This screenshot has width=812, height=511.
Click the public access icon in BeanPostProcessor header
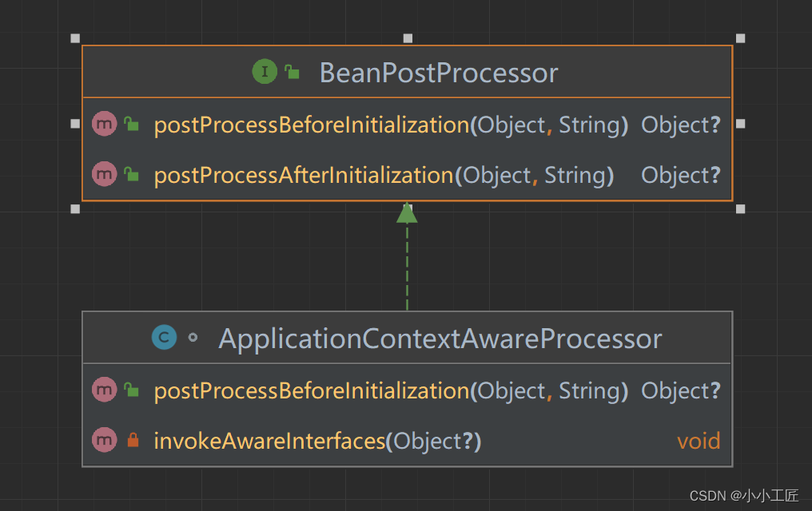[293, 73]
